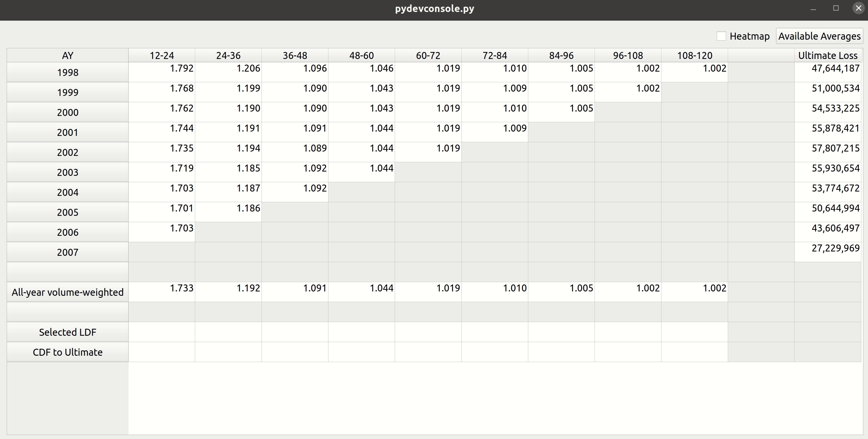Enable the Heatmap checkbox

[721, 36]
